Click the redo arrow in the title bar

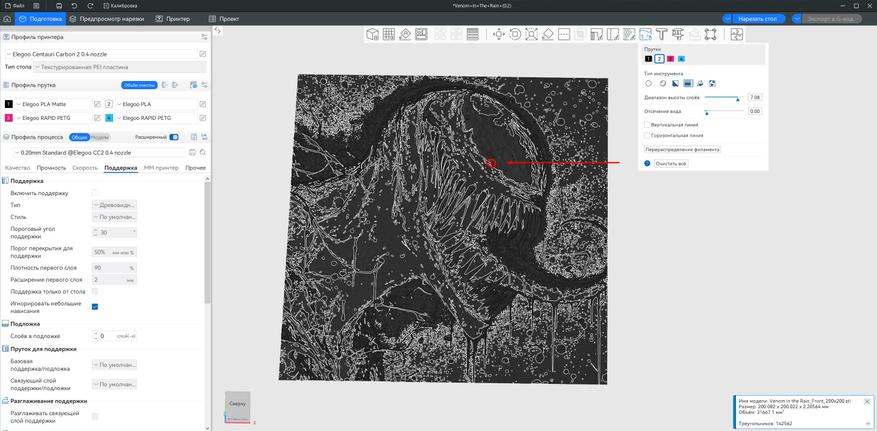[x=91, y=5]
